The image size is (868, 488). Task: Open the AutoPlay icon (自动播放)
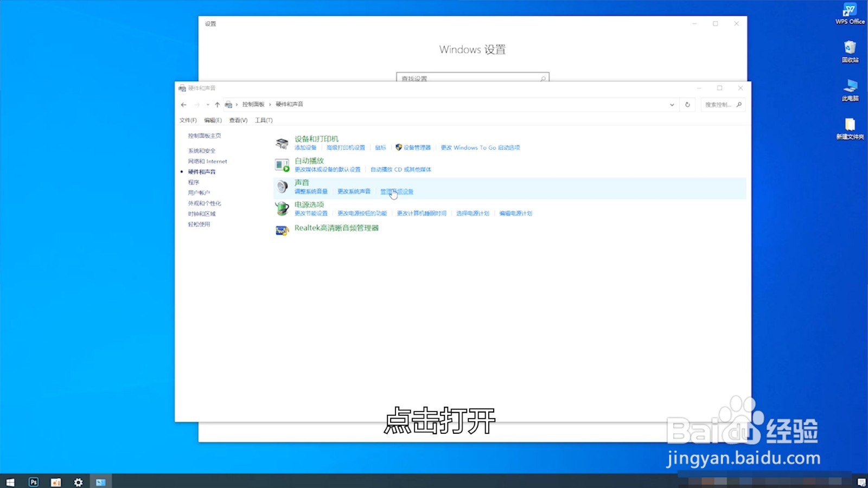pos(282,165)
